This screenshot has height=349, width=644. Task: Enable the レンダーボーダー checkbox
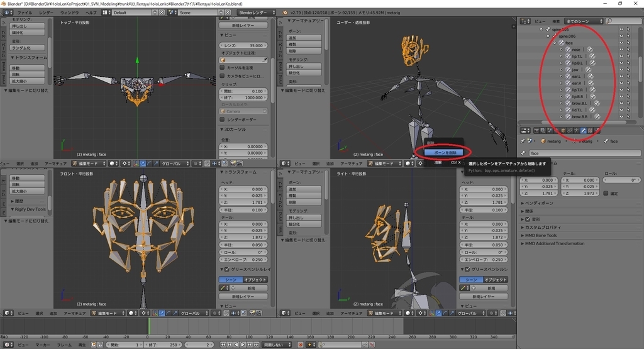click(222, 119)
